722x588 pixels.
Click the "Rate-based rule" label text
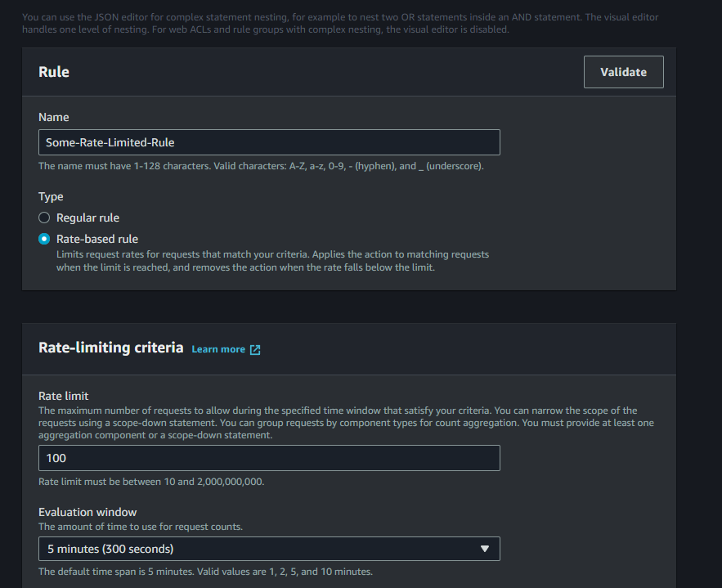pos(97,239)
